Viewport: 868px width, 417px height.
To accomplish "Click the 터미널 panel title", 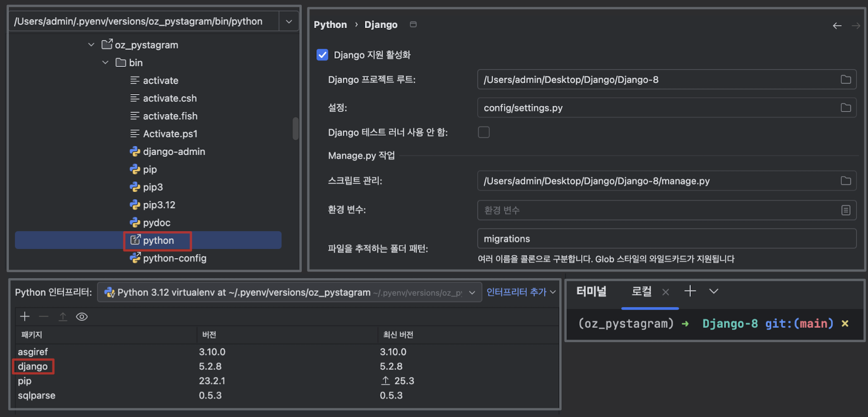I will (591, 291).
